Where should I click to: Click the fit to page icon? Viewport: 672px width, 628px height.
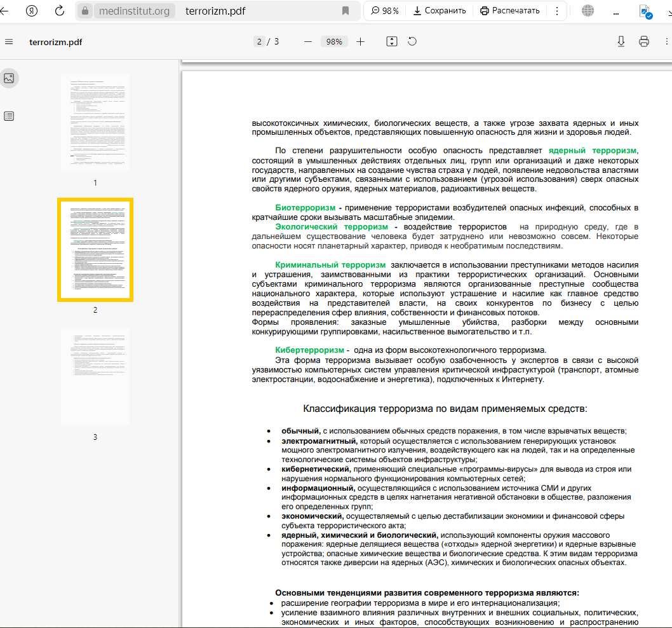(x=392, y=42)
